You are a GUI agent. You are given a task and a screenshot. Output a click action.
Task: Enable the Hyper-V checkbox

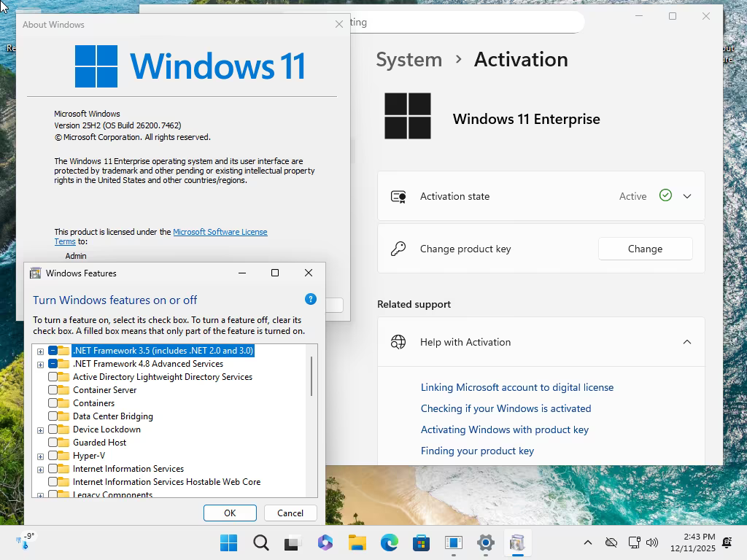pos(53,456)
